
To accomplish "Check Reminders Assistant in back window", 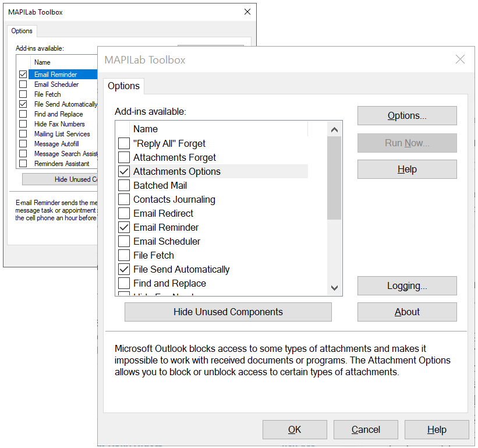I will point(23,164).
